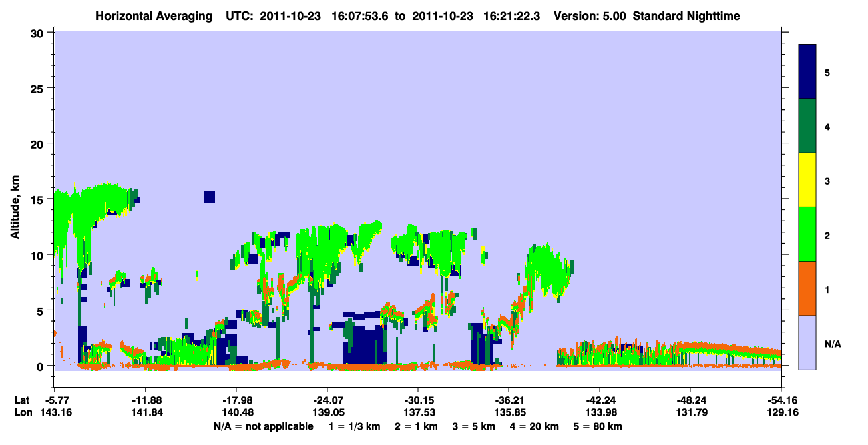Click legend text '2 = 1 km'

[x=416, y=426]
